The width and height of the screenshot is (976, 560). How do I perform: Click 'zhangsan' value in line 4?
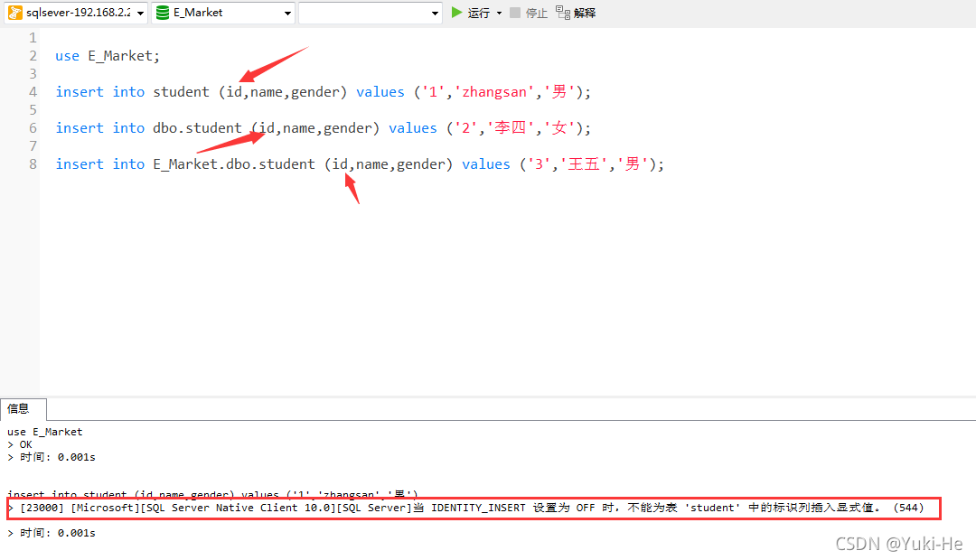coord(495,92)
